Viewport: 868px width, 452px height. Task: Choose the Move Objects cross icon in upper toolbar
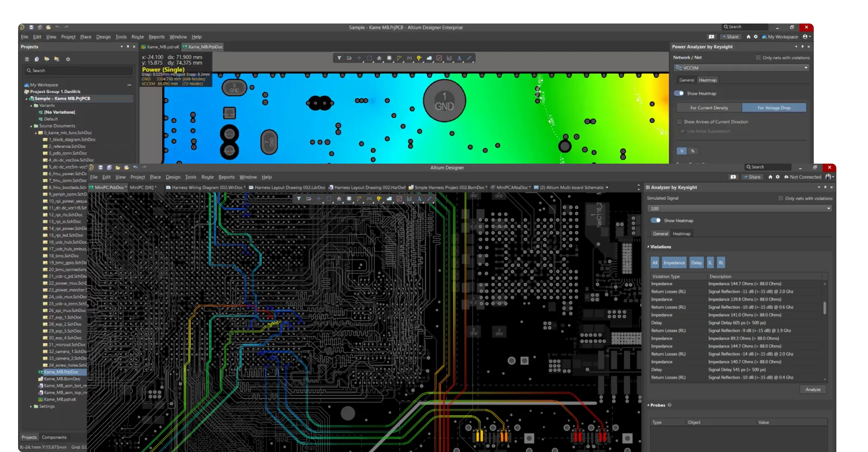(x=359, y=58)
